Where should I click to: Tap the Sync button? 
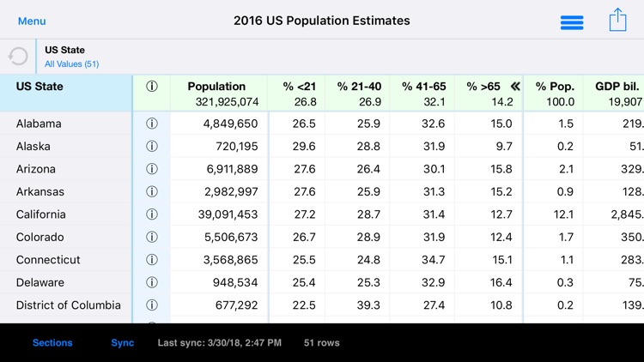click(x=123, y=343)
